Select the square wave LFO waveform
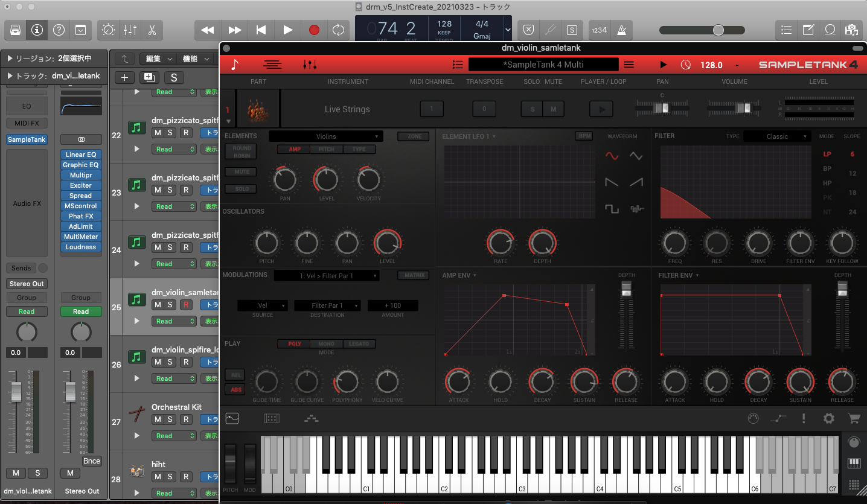The image size is (867, 504). 612,209
